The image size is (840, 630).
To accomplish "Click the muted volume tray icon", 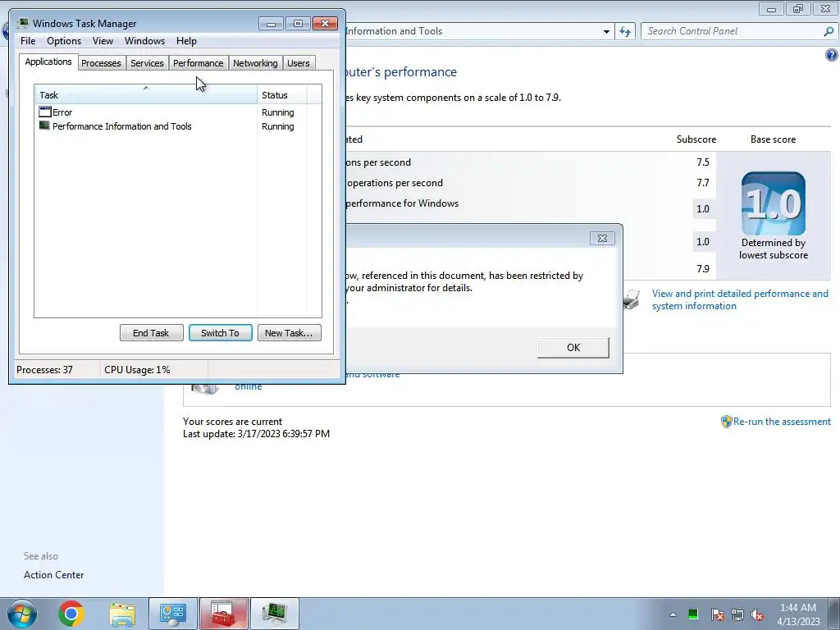I will (x=757, y=614).
